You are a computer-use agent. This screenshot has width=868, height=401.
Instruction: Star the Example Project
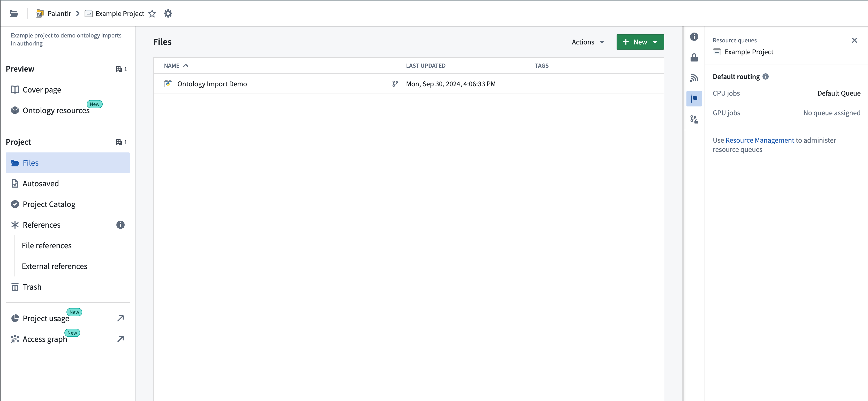(x=152, y=14)
